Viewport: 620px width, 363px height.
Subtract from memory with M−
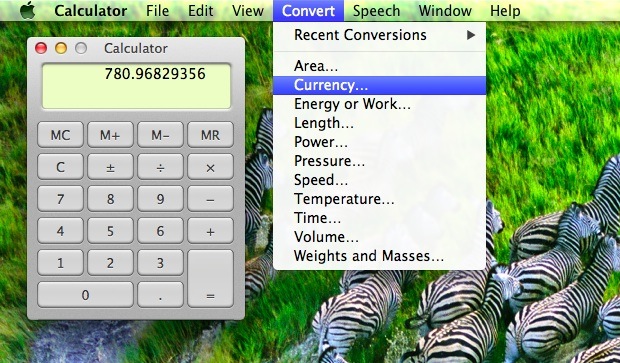(x=160, y=135)
